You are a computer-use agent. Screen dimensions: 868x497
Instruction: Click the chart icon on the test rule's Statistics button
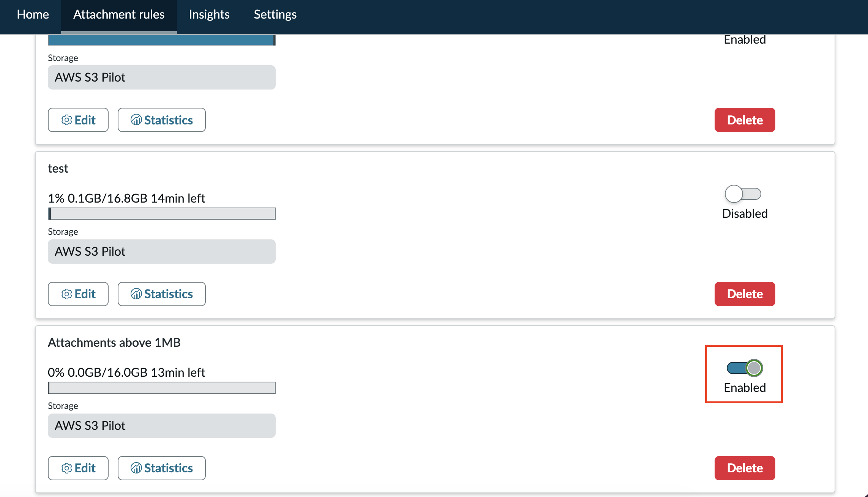click(x=136, y=294)
